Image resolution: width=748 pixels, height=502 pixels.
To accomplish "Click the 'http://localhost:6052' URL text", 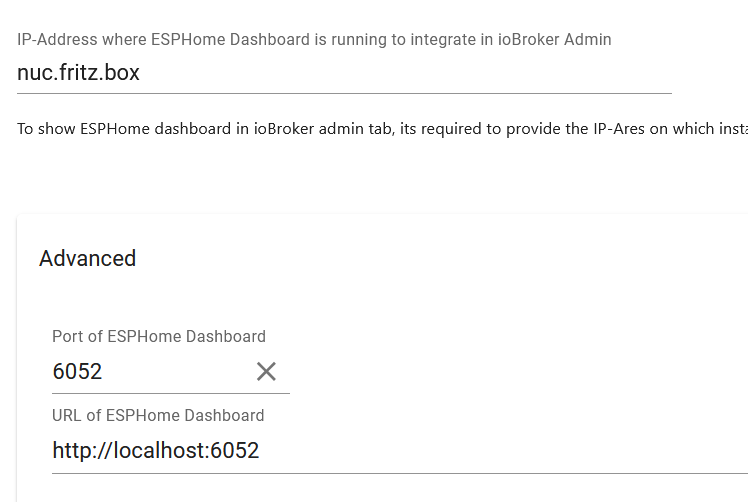I will click(156, 451).
